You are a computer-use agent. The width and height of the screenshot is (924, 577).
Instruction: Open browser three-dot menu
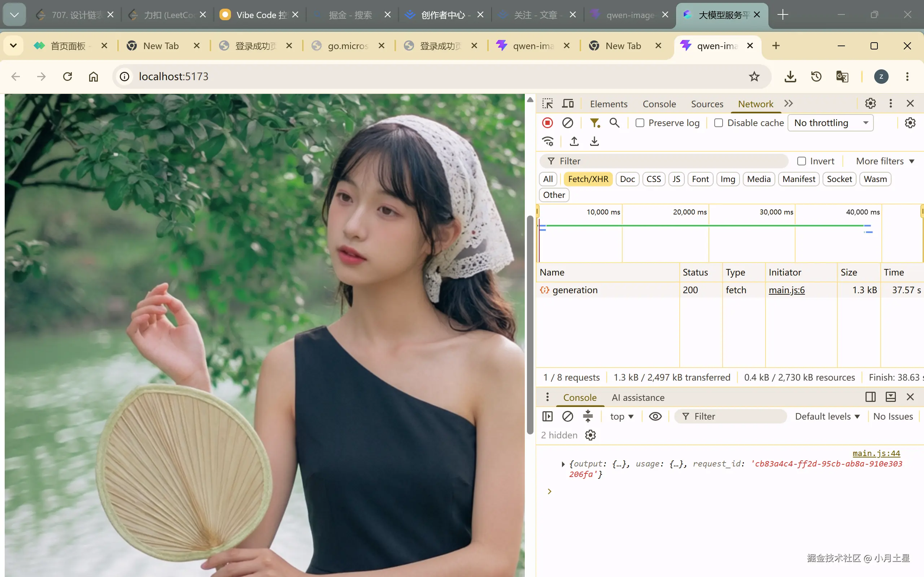(907, 77)
